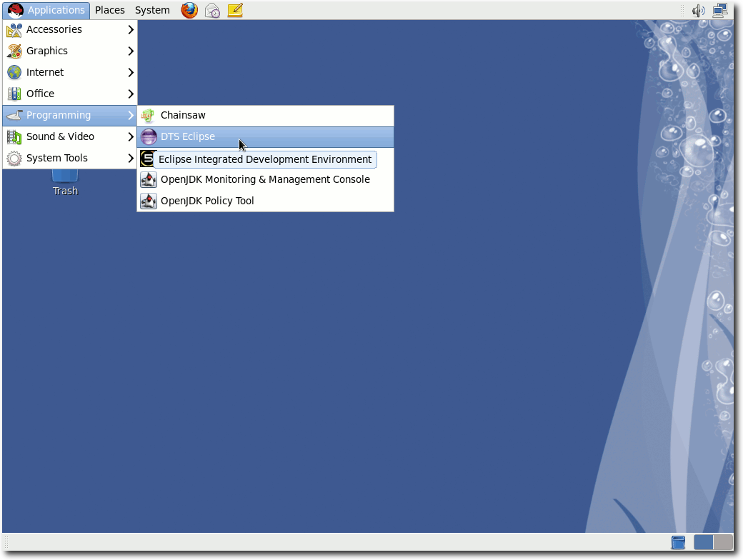
Task: Open the Places menu
Action: [109, 10]
